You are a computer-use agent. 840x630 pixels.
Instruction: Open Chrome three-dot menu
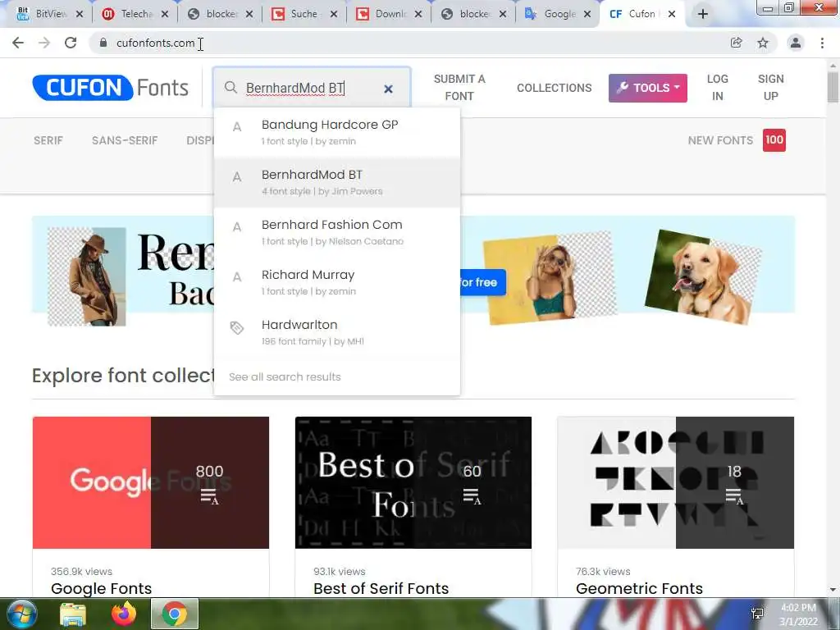click(822, 43)
